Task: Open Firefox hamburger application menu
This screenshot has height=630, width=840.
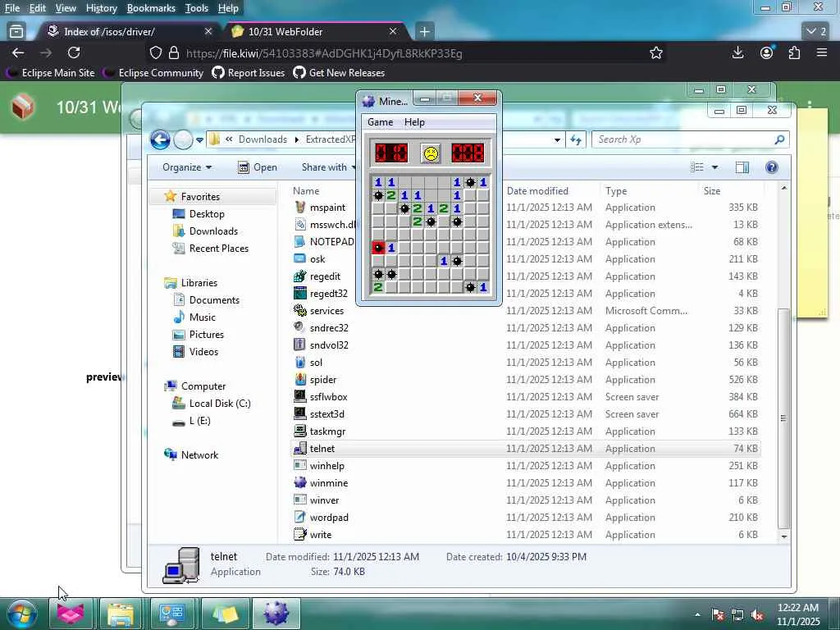Action: pyautogui.click(x=822, y=52)
